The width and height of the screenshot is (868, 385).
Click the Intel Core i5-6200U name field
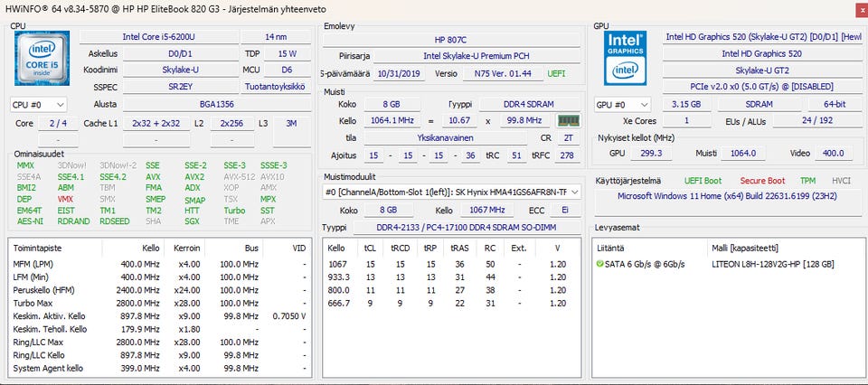point(158,37)
